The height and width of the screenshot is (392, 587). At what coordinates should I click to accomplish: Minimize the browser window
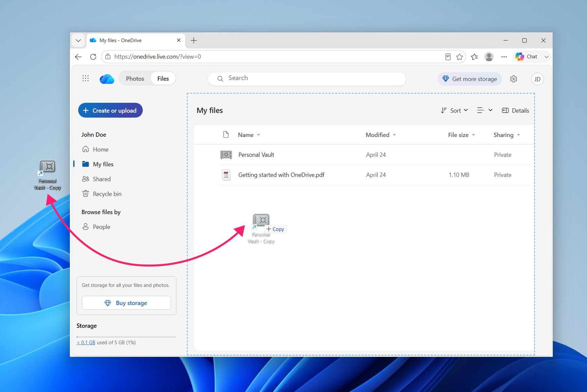point(506,40)
